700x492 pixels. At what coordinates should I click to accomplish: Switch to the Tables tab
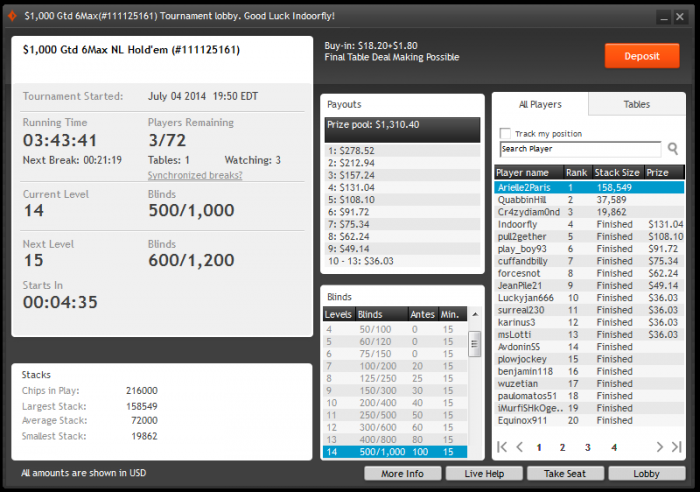click(637, 104)
